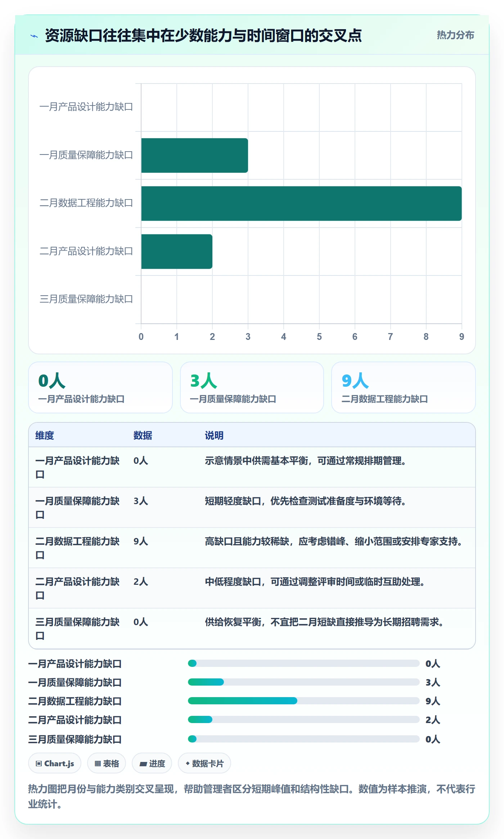Click the lightning bolt icon beside the title
504x839 pixels.
coord(34,36)
